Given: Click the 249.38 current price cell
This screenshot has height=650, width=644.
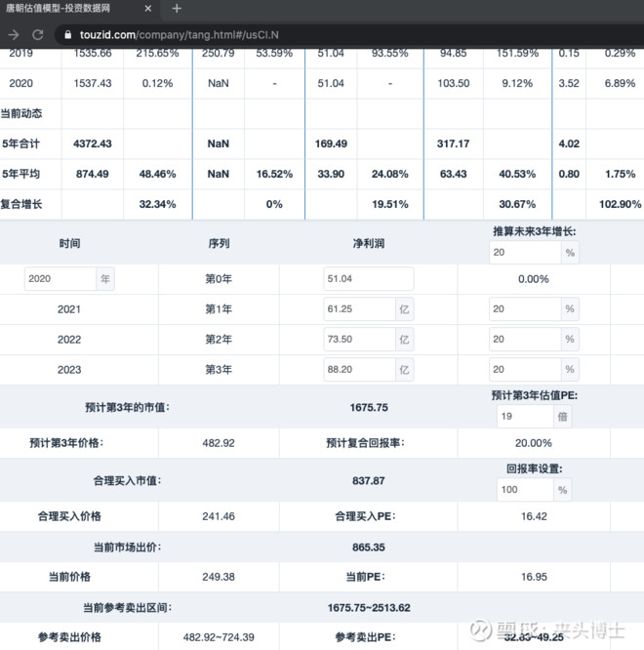Looking at the screenshot, I should (219, 577).
